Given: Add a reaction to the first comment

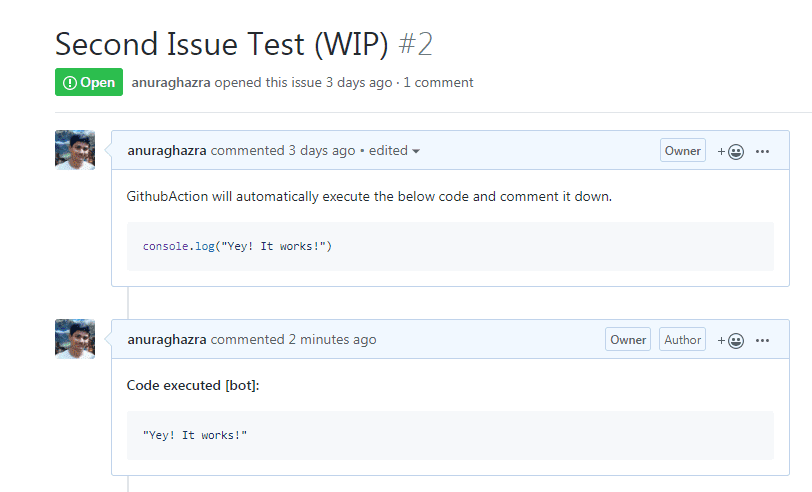Looking at the screenshot, I should pos(731,151).
